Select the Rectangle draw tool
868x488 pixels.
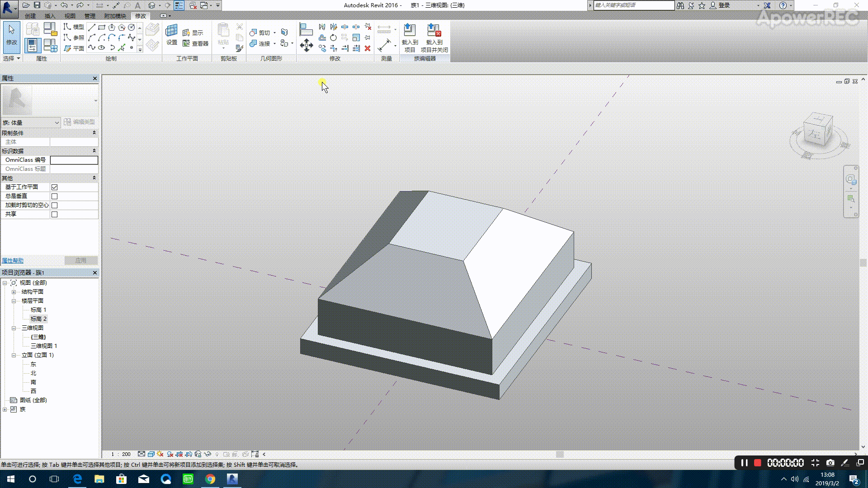102,28
